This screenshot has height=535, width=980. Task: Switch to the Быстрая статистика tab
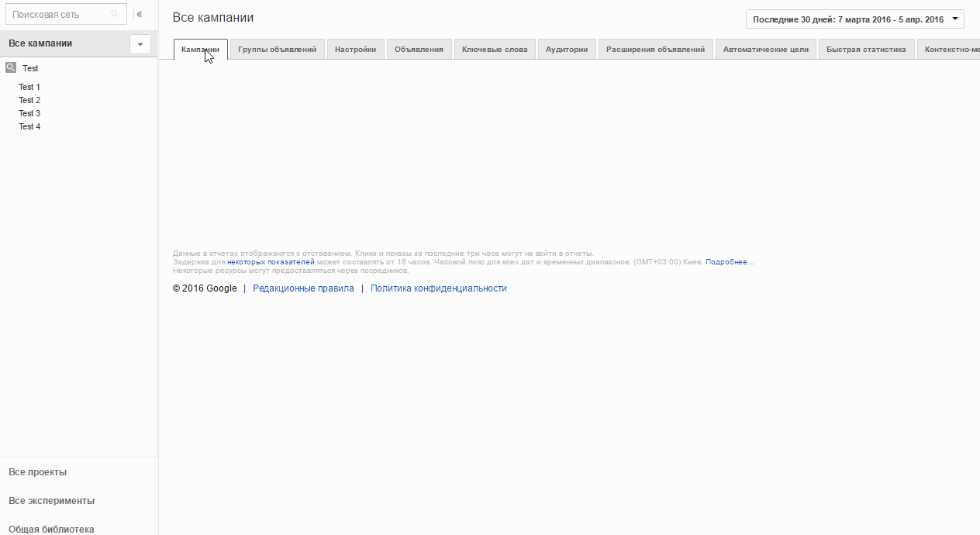[x=866, y=50]
